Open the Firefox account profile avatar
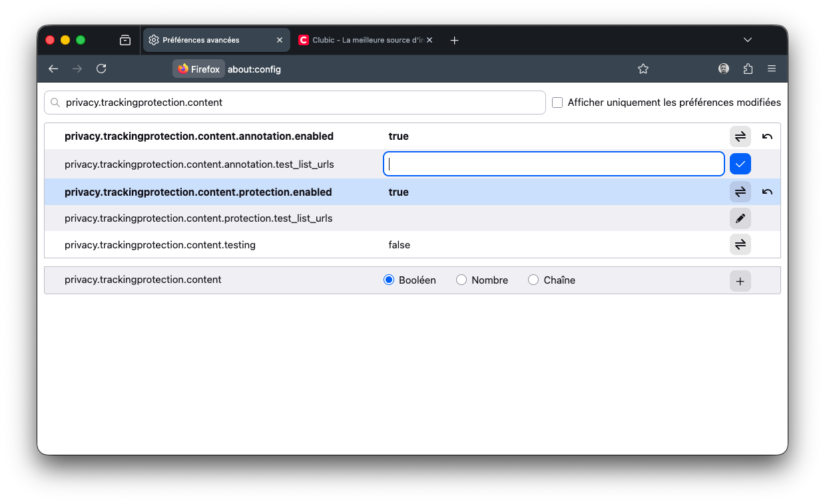Viewport: 825px width, 504px height. [x=724, y=69]
